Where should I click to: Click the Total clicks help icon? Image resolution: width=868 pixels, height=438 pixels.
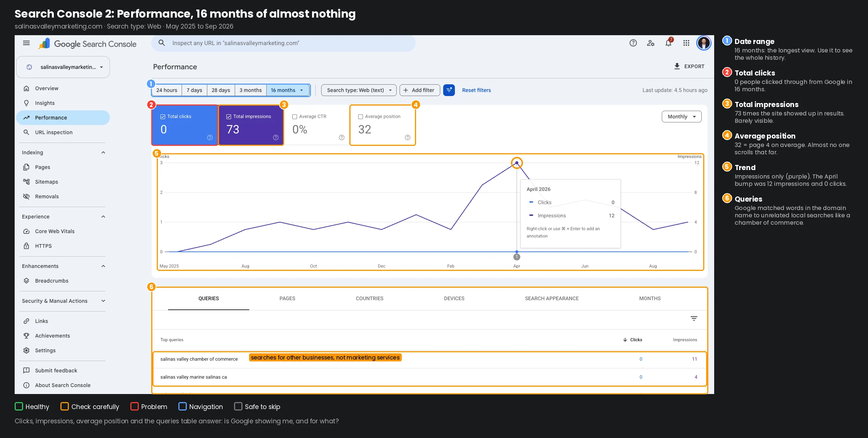pyautogui.click(x=210, y=137)
